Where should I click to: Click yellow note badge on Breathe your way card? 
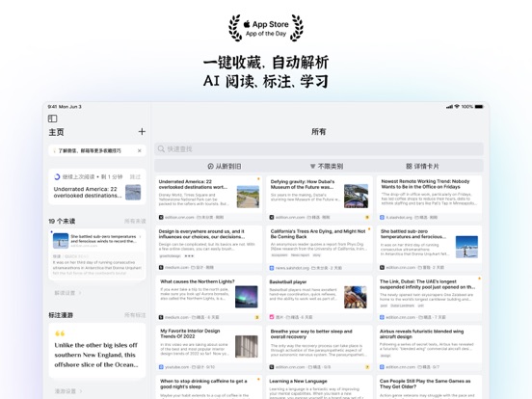[x=367, y=367]
